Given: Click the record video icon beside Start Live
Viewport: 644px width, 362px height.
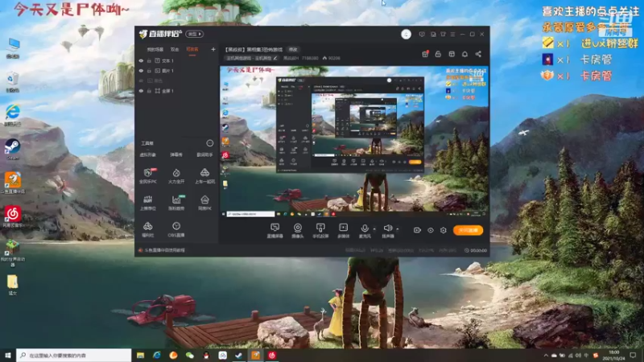Looking at the screenshot, I should [417, 230].
